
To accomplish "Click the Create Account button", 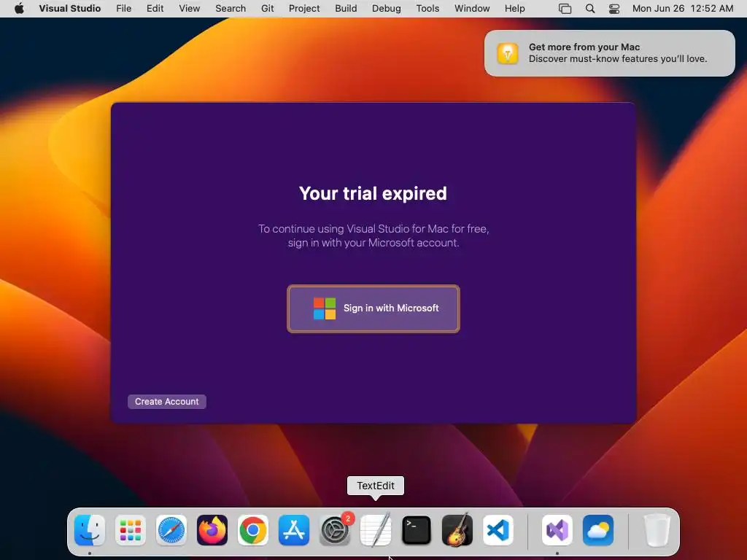I will (167, 402).
